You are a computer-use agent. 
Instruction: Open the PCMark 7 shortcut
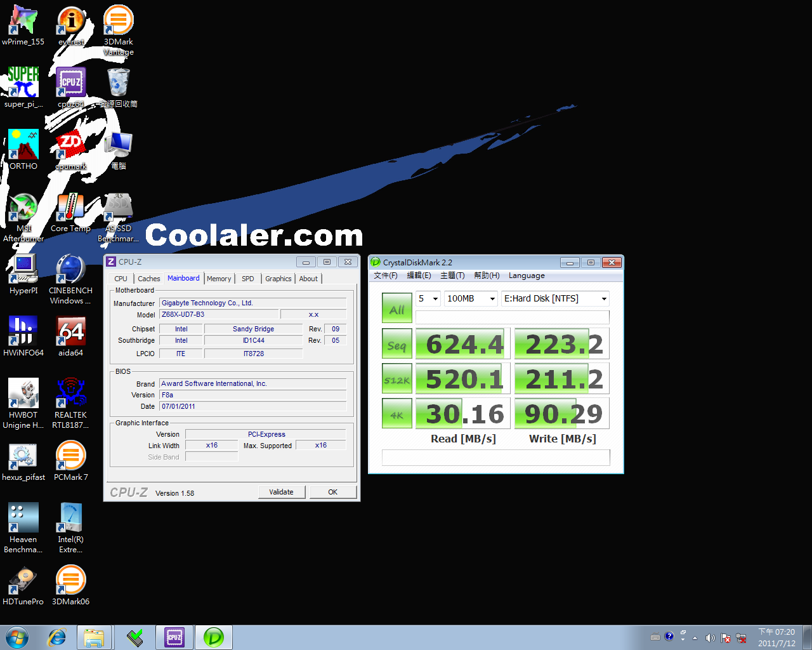point(71,461)
